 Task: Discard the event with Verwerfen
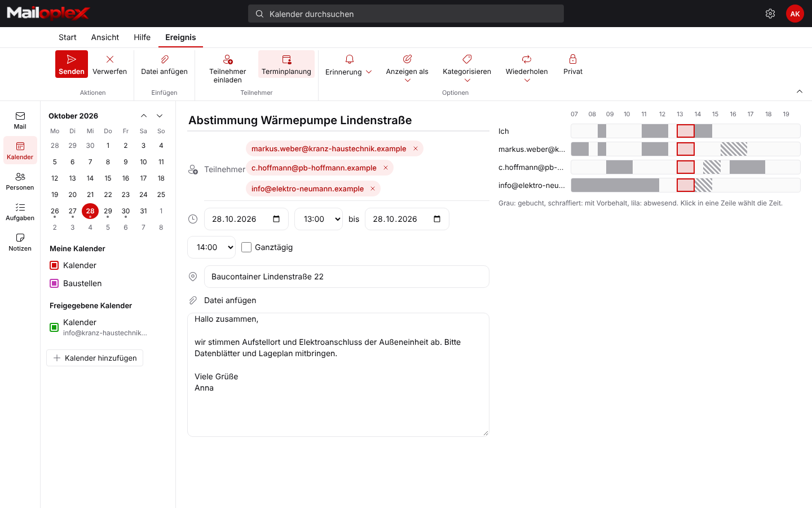pyautogui.click(x=109, y=64)
